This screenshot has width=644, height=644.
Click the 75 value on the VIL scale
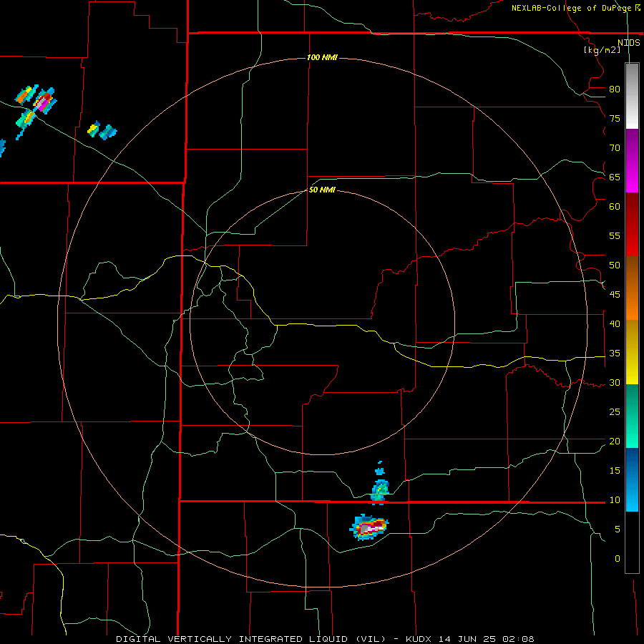pos(615,118)
